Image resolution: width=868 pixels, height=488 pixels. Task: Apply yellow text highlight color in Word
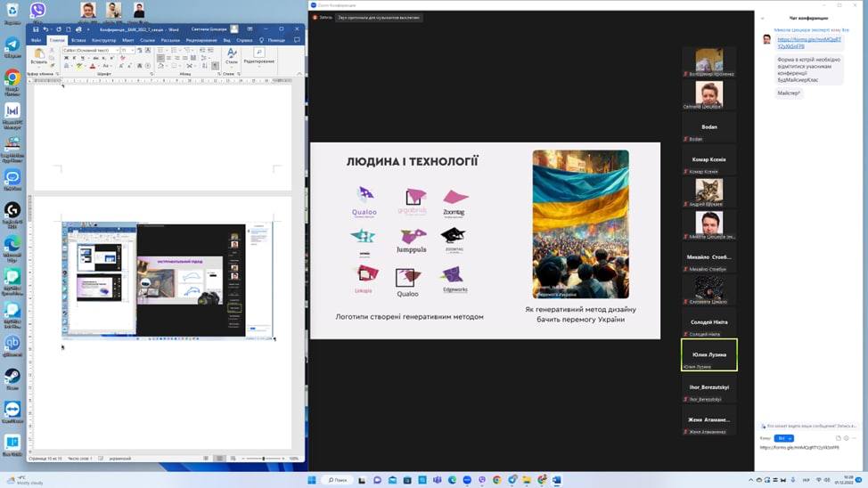click(x=78, y=66)
